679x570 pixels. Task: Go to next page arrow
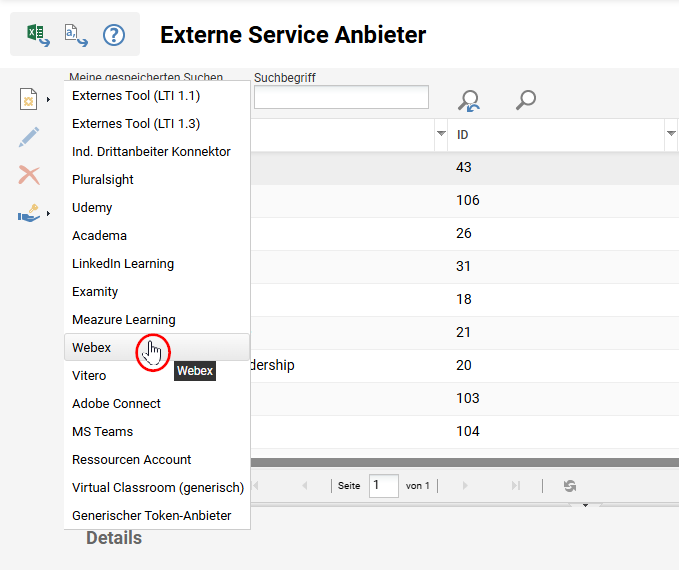(x=465, y=486)
